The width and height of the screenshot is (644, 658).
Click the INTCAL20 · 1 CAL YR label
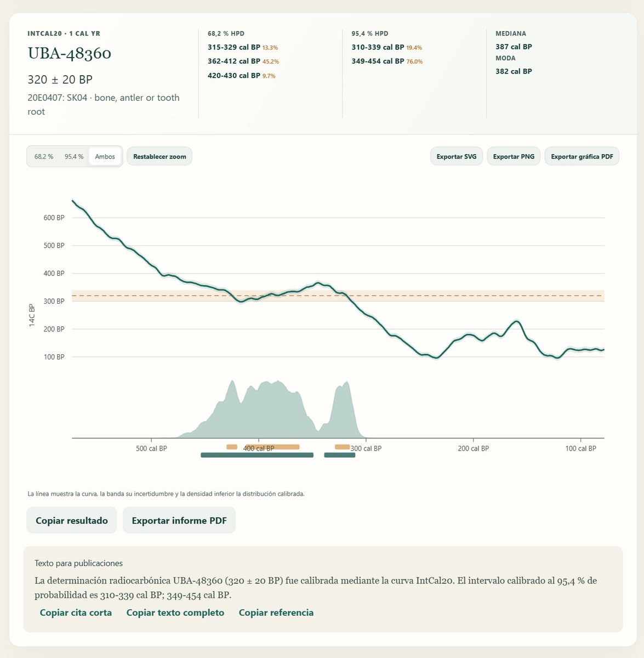[64, 33]
